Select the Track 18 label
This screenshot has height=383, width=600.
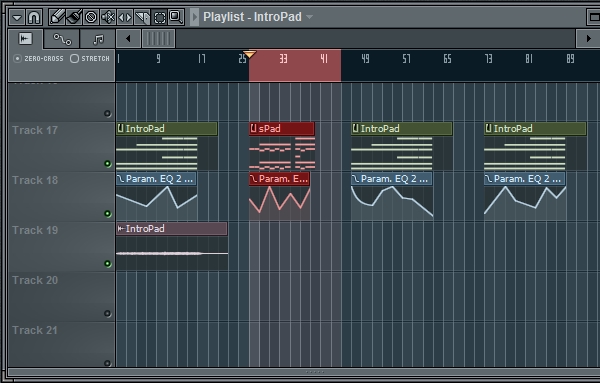click(35, 180)
